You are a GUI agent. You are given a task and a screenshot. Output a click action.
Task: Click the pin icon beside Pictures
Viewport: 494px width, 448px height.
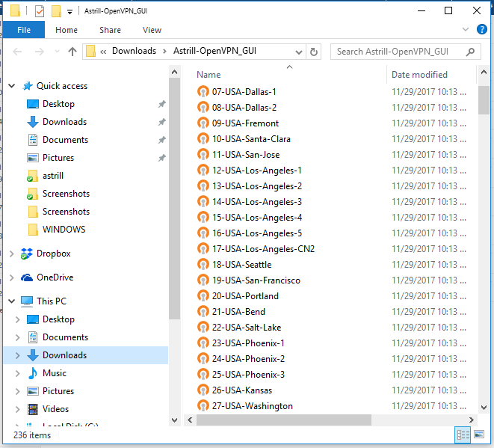[x=162, y=158]
